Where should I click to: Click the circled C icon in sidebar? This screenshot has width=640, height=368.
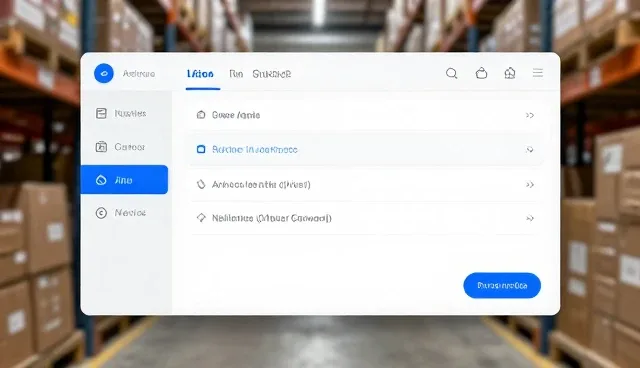click(x=101, y=213)
